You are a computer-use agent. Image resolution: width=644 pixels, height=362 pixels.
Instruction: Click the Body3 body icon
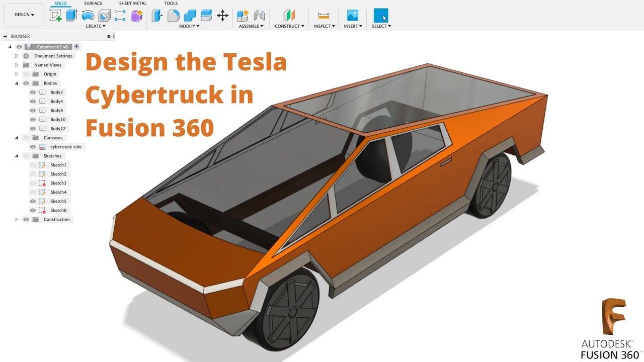42,93
